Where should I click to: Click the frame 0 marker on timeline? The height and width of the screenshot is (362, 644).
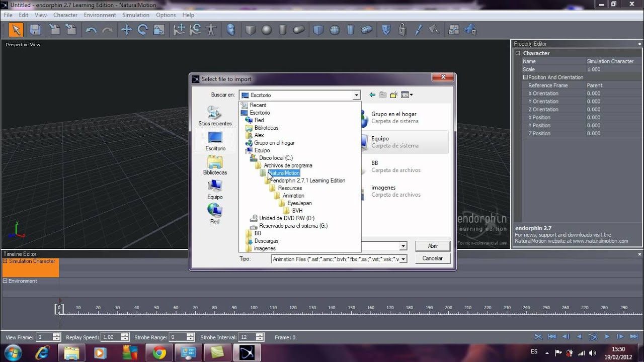pos(59,309)
